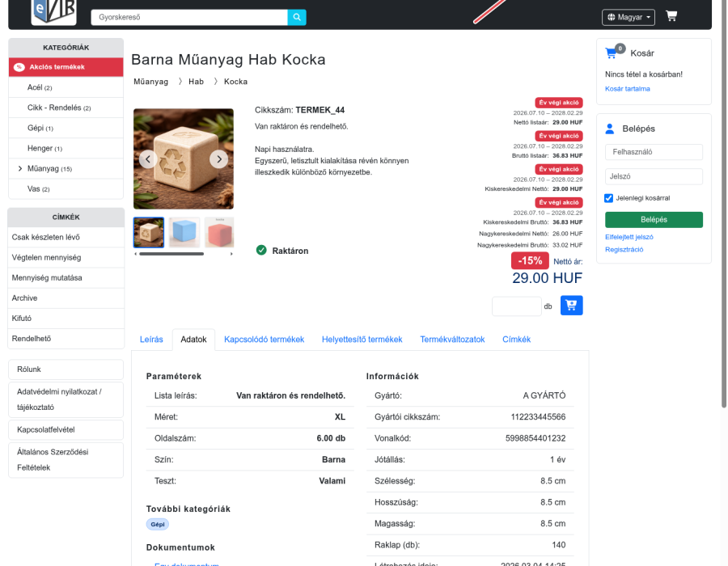Click the Felhasználó input field
This screenshot has height=566, width=728.
click(654, 152)
